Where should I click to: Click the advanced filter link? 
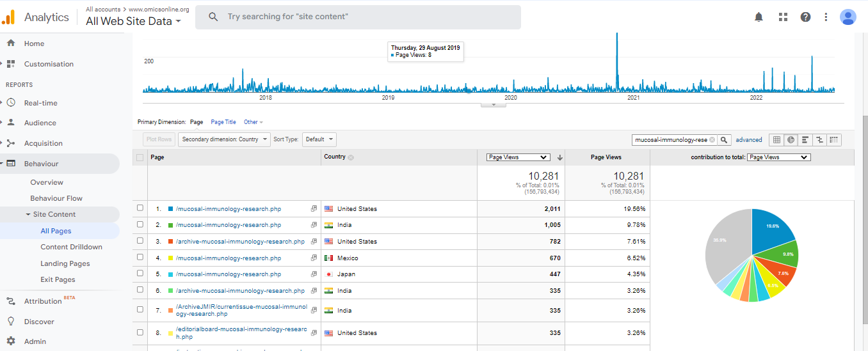pos(749,139)
